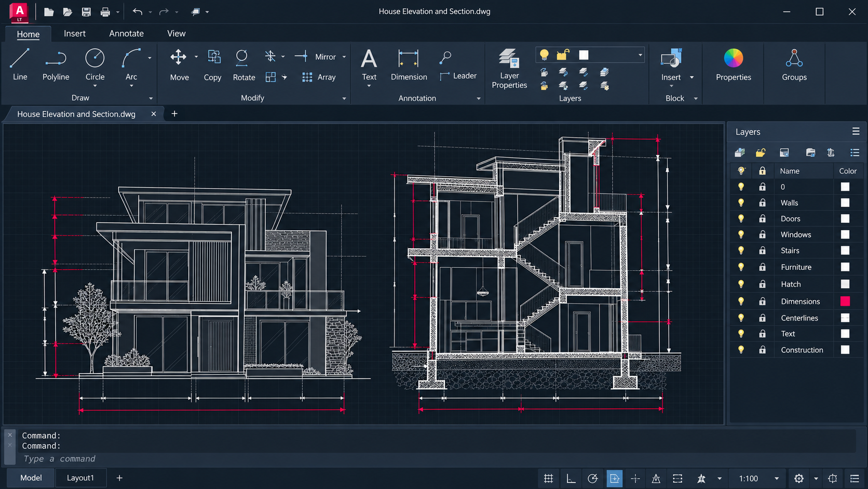Click the Hatch layer color swatch
868x489 pixels.
pos(845,284)
